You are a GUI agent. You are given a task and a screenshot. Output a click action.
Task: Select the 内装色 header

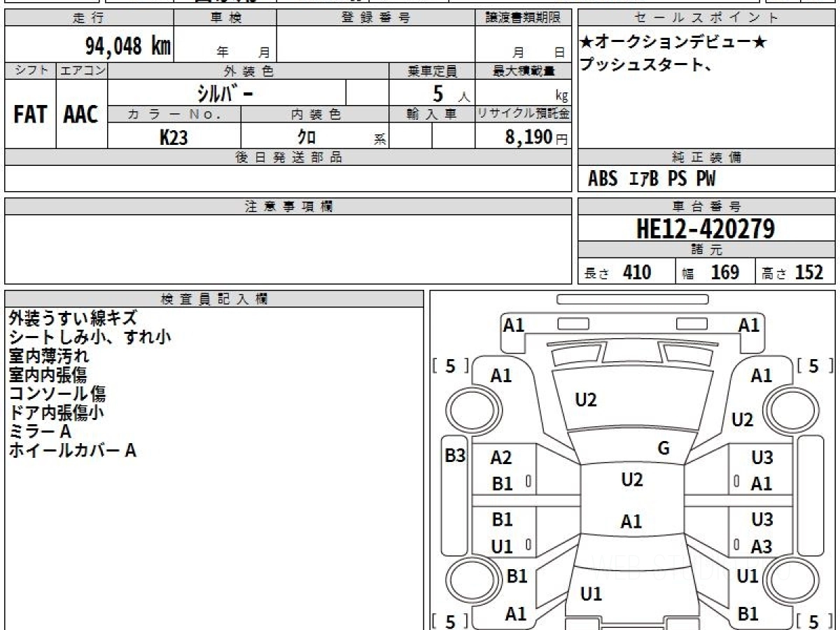coord(315,114)
